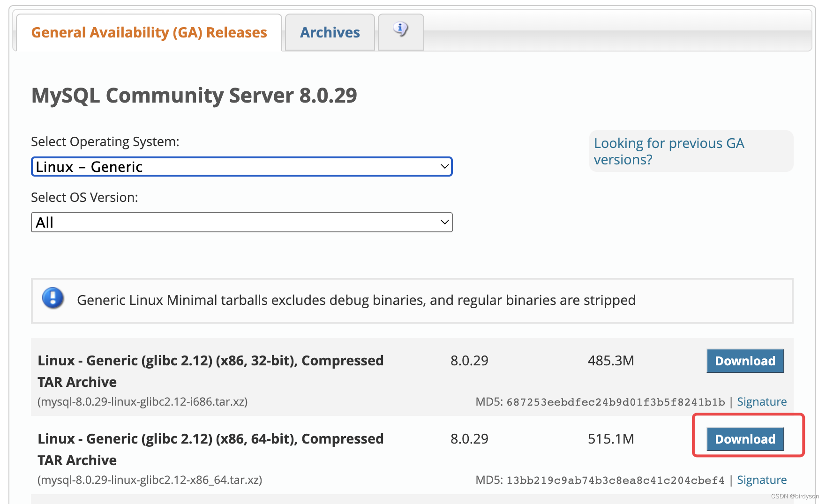
Task: Open the Select Operating System dropdown
Action: (x=242, y=167)
